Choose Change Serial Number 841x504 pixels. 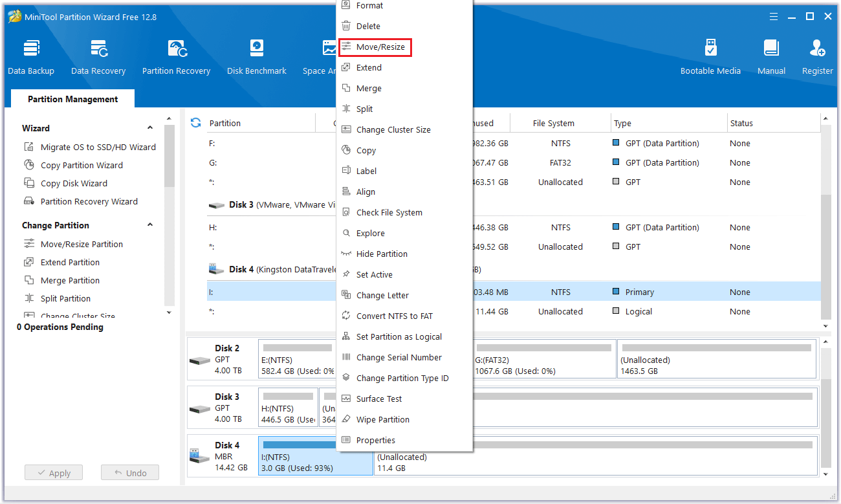coord(404,358)
